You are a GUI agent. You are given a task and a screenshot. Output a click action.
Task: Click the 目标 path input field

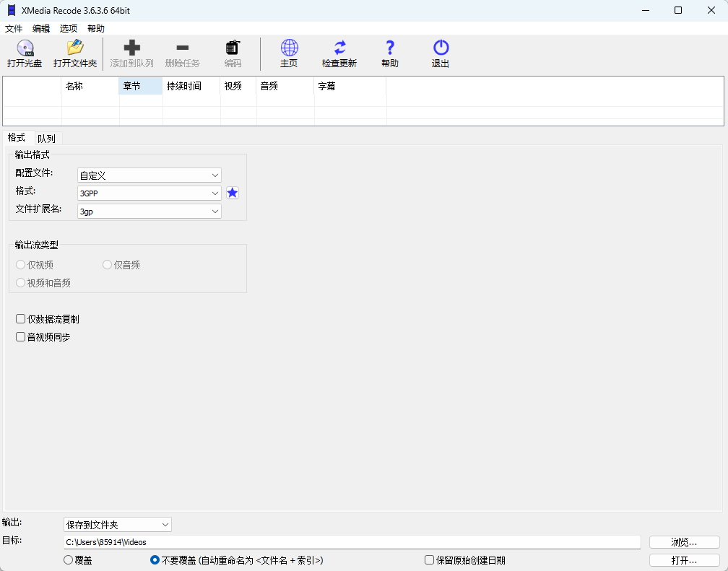tap(352, 542)
